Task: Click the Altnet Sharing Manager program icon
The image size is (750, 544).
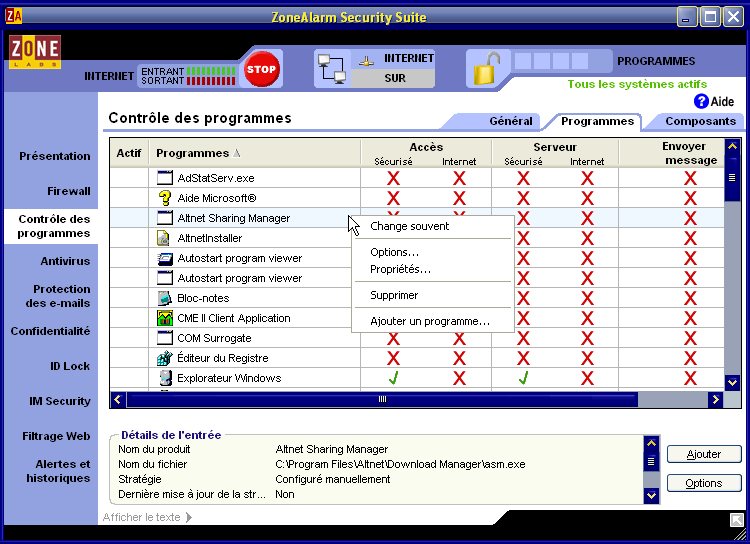Action: coord(165,218)
